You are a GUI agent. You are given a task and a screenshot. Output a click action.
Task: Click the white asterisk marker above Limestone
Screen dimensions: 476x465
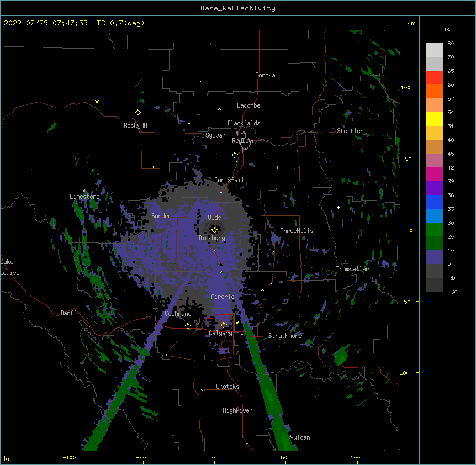84,191
